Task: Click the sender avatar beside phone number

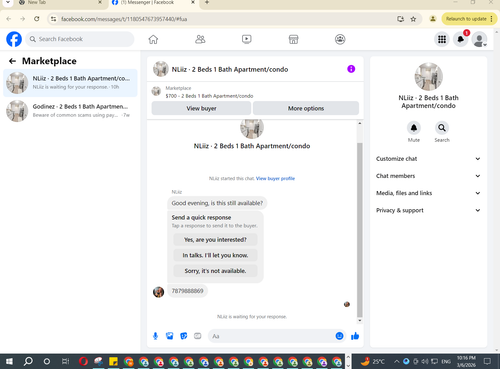Action: pos(158,292)
